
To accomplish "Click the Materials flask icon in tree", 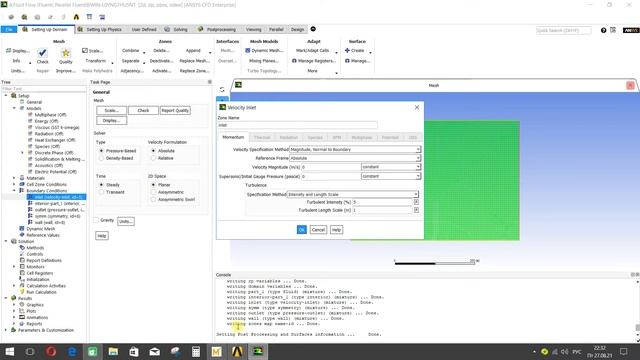I will (x=22, y=178).
